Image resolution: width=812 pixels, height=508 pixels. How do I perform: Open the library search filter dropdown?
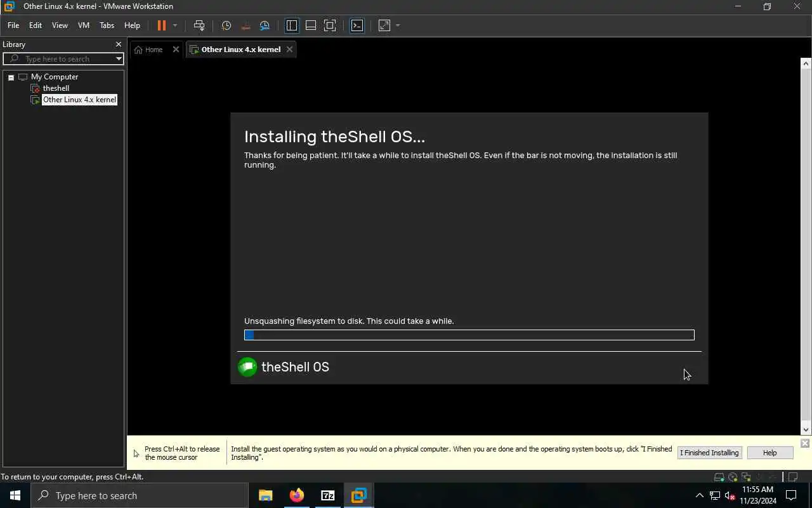click(119, 59)
